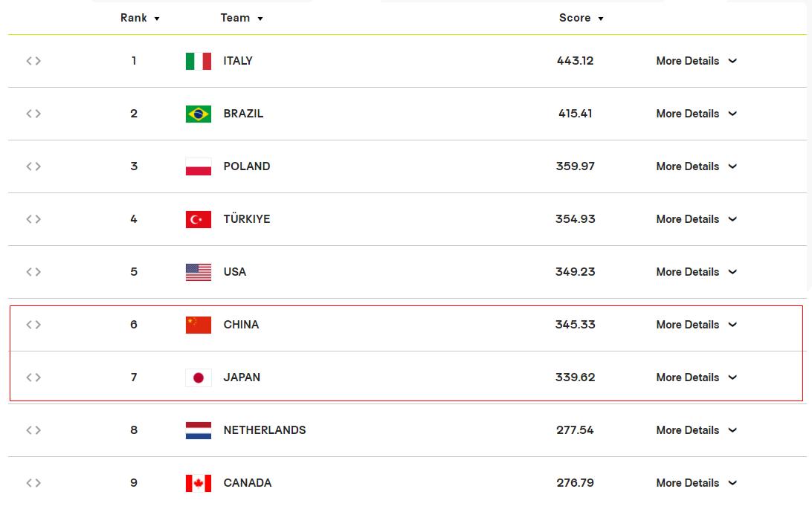Click the rank-change arrows icon beside USA
This screenshot has height=509, width=812.
(33, 272)
